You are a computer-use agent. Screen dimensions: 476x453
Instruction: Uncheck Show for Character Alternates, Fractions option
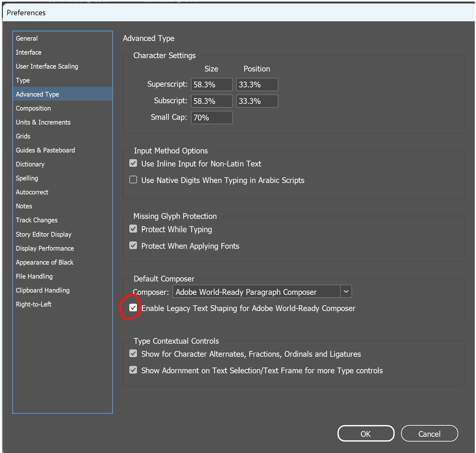tap(133, 354)
